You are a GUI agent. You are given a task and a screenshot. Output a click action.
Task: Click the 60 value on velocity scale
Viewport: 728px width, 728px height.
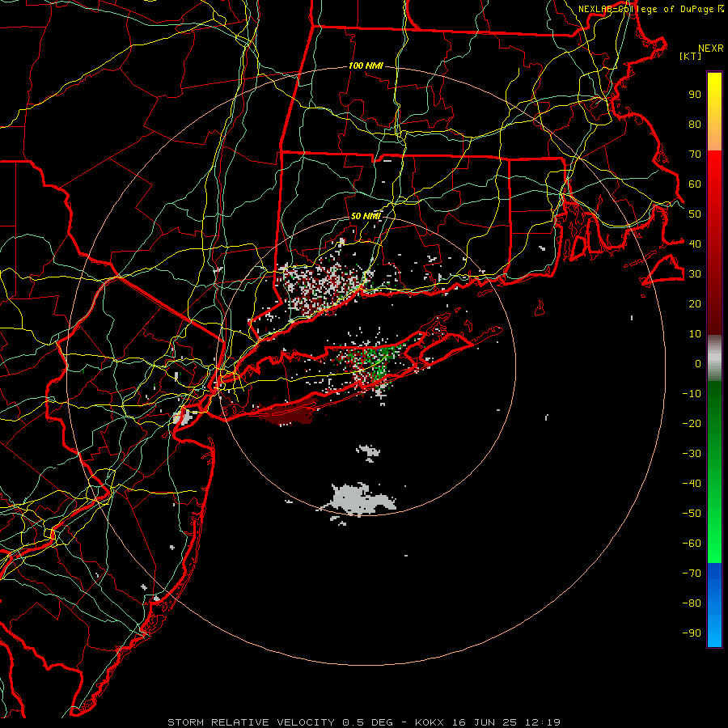(x=695, y=184)
